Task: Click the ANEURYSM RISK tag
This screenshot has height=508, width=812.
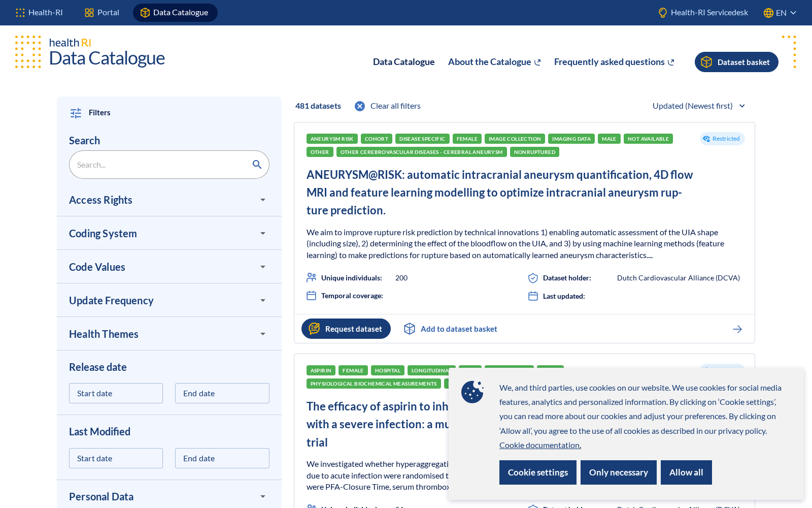Action: [x=332, y=139]
